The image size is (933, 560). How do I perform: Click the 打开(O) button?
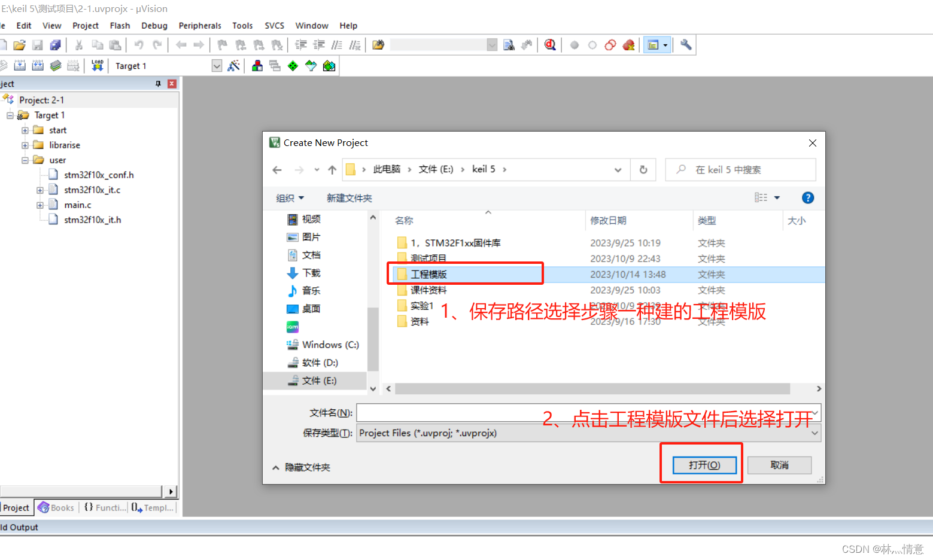point(704,465)
